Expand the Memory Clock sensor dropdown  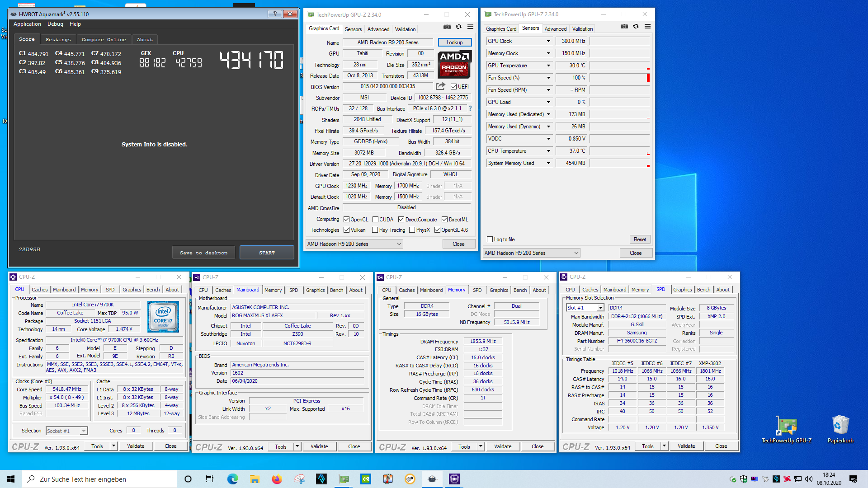(x=548, y=53)
